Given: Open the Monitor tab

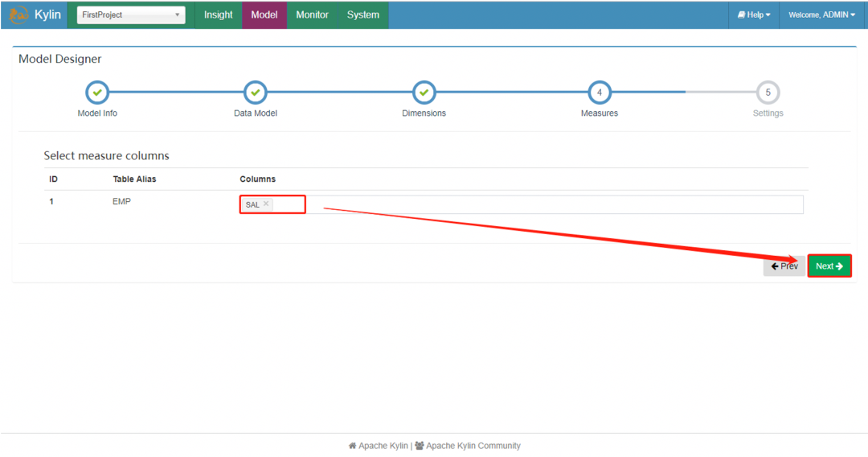Looking at the screenshot, I should [x=312, y=15].
